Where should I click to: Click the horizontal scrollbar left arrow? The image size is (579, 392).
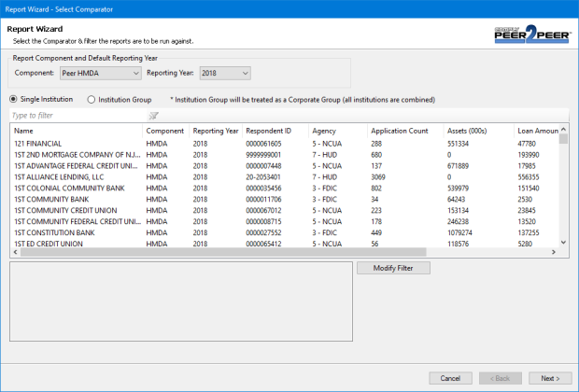[15, 252]
